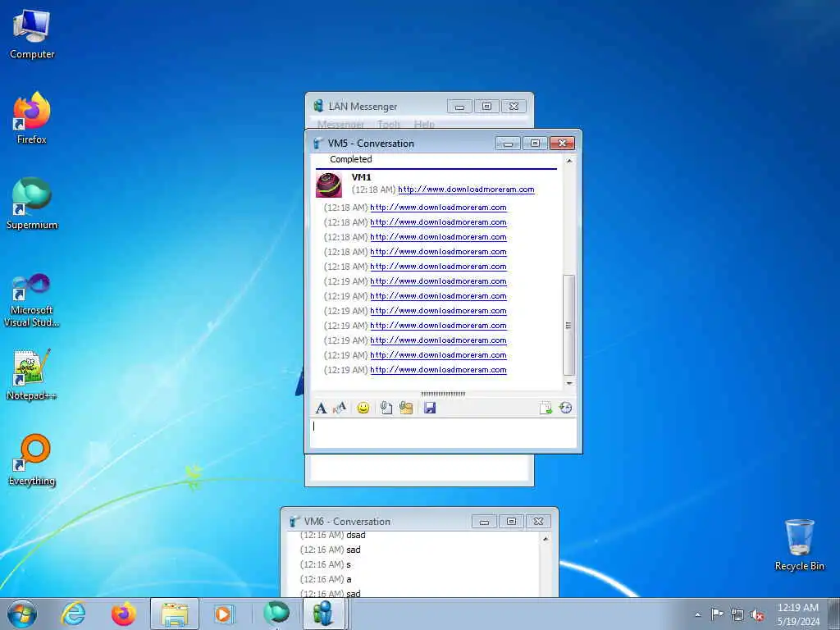
Task: Click the "(12:16 AM) s" message in VM6
Action: point(326,564)
